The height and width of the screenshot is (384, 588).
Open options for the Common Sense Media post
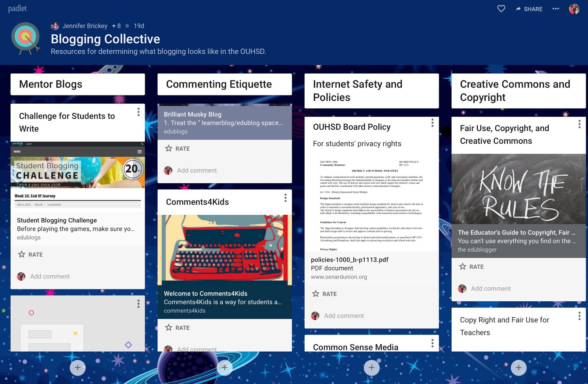[x=433, y=343]
